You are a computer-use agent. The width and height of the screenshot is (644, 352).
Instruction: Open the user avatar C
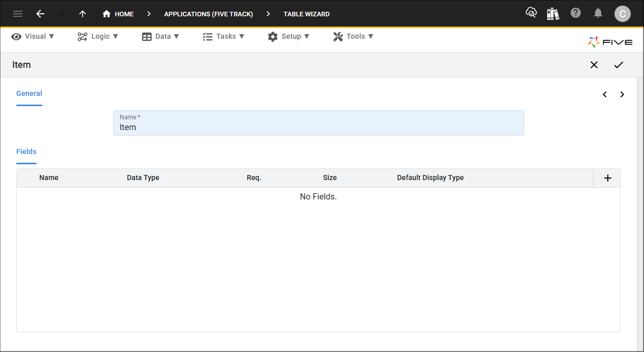coord(622,14)
